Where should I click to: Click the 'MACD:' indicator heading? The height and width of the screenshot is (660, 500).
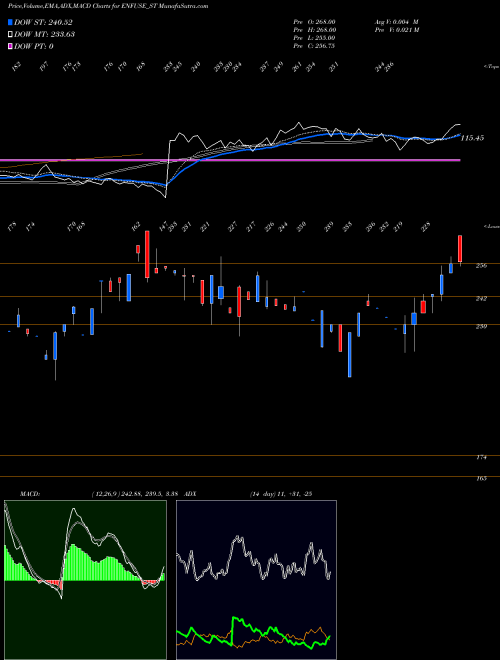(29, 494)
